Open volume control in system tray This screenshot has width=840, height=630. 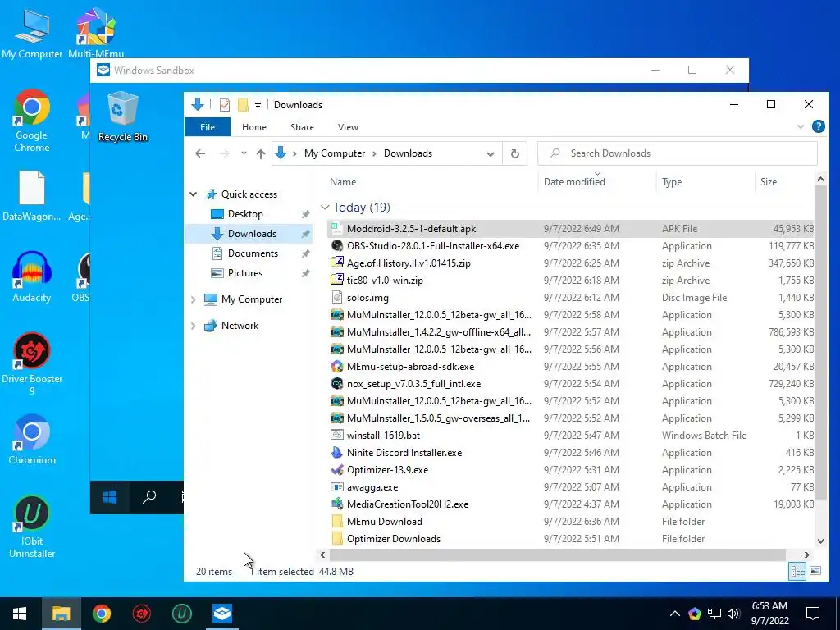click(x=733, y=614)
